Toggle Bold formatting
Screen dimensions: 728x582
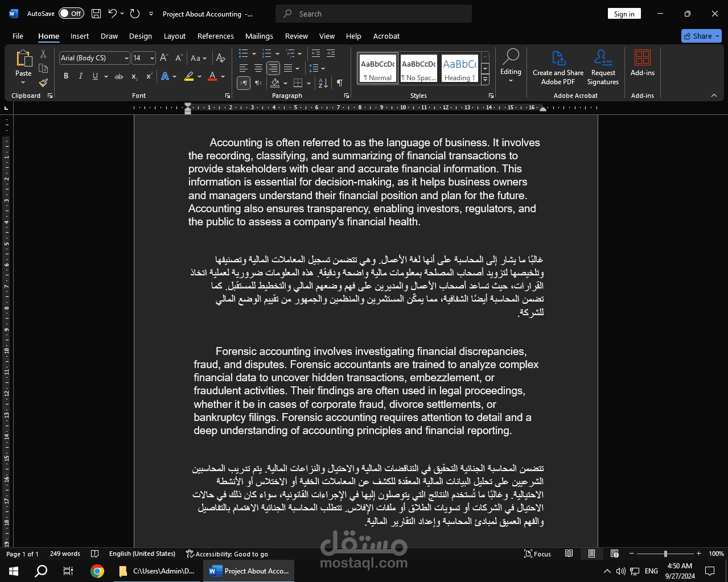66,76
